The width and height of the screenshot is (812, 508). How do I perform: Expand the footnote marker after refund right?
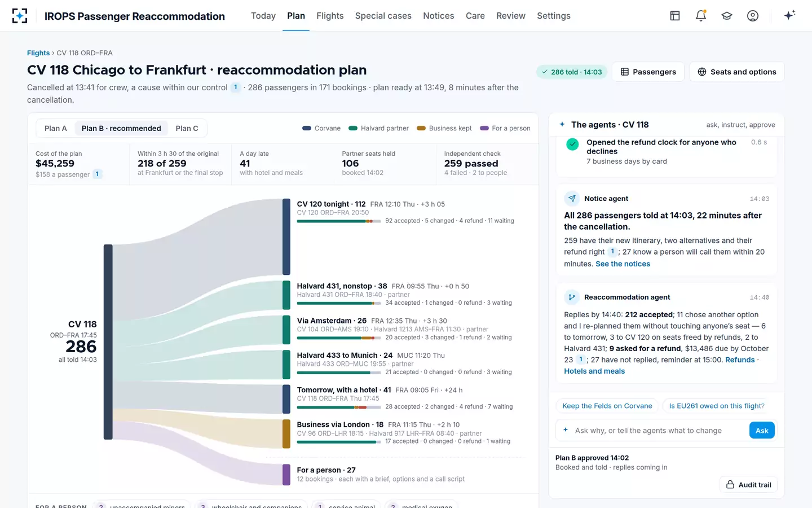pos(612,252)
